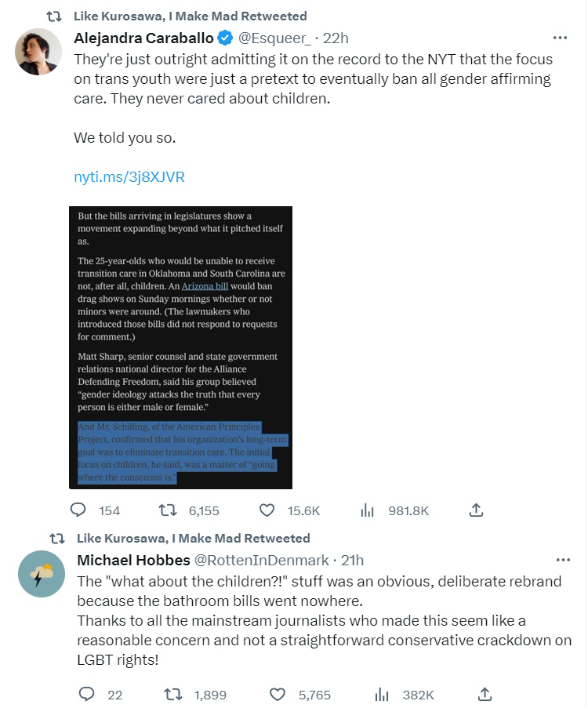The width and height of the screenshot is (588, 708).
Task: Reply to Alejandra Caraballo's tweet
Action: [x=78, y=510]
